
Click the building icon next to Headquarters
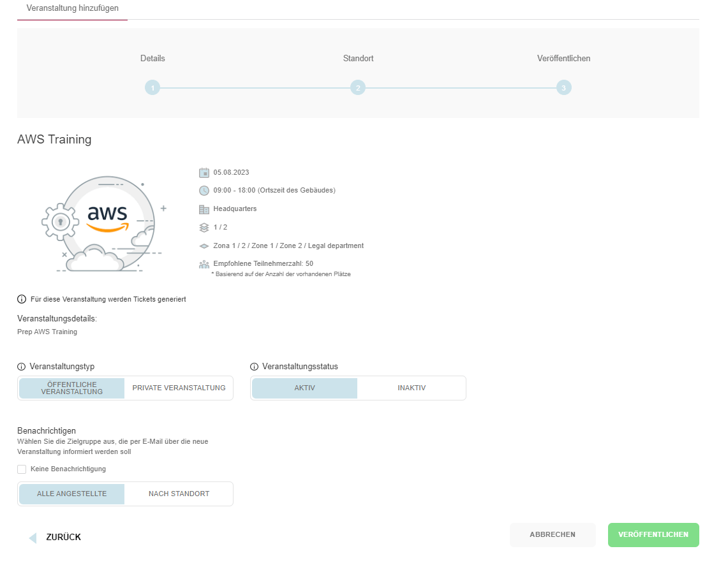click(x=204, y=209)
